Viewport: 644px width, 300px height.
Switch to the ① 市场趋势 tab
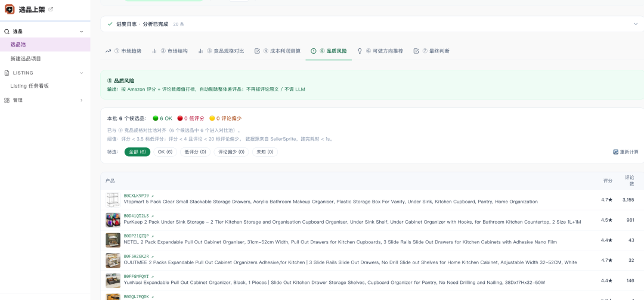coord(123,51)
